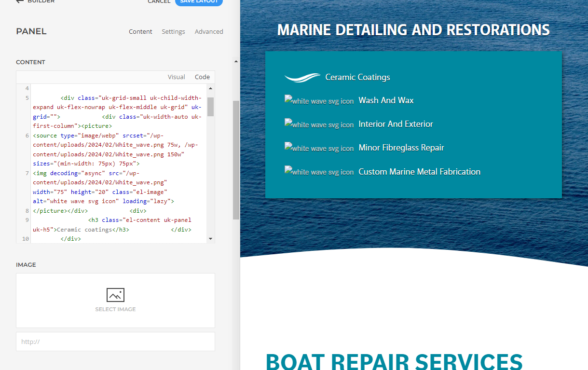Click the http:// link input field
This screenshot has width=588, height=370.
coord(115,341)
